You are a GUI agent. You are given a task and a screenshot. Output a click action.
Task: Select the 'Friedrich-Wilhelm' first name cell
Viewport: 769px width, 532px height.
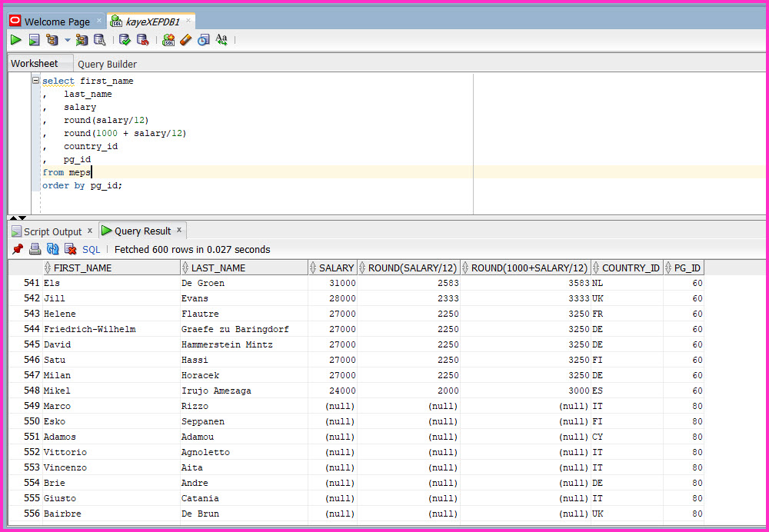click(x=112, y=329)
